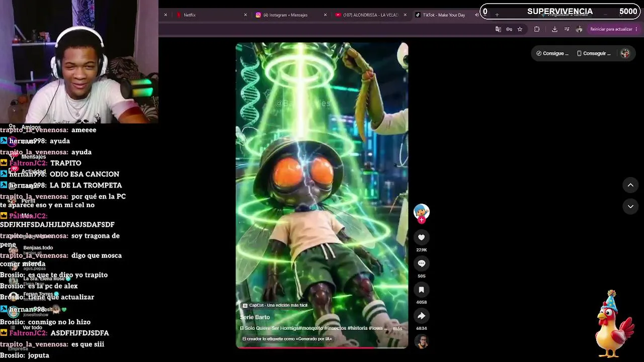Click the saved count 4058
Image resolution: width=644 pixels, height=362 pixels.
422,302
